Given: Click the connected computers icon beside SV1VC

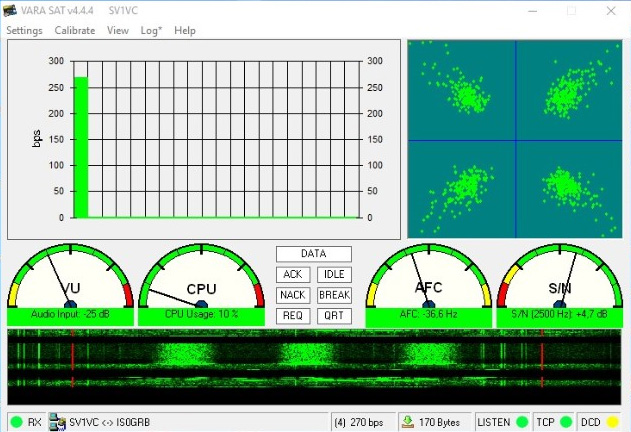Looking at the screenshot, I should (58, 422).
